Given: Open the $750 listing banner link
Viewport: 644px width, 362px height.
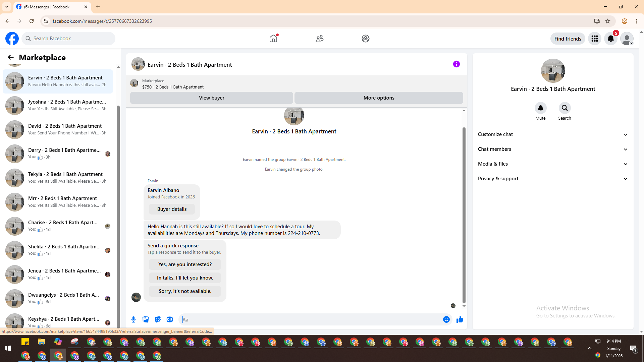Looking at the screenshot, I should pyautogui.click(x=297, y=84).
